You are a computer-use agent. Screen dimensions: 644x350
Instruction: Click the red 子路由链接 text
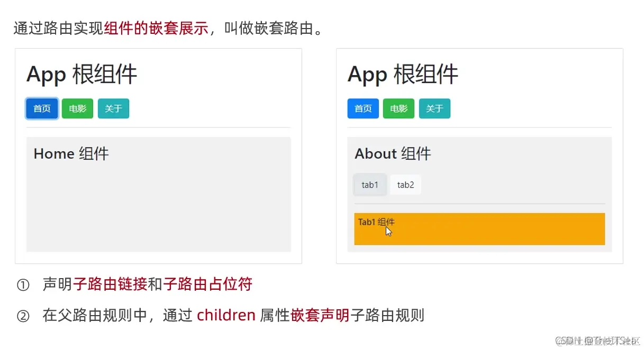point(111,284)
